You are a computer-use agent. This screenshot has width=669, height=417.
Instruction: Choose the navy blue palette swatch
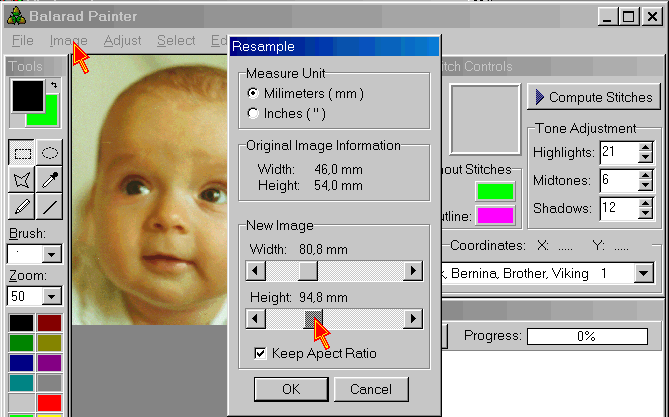pyautogui.click(x=21, y=363)
